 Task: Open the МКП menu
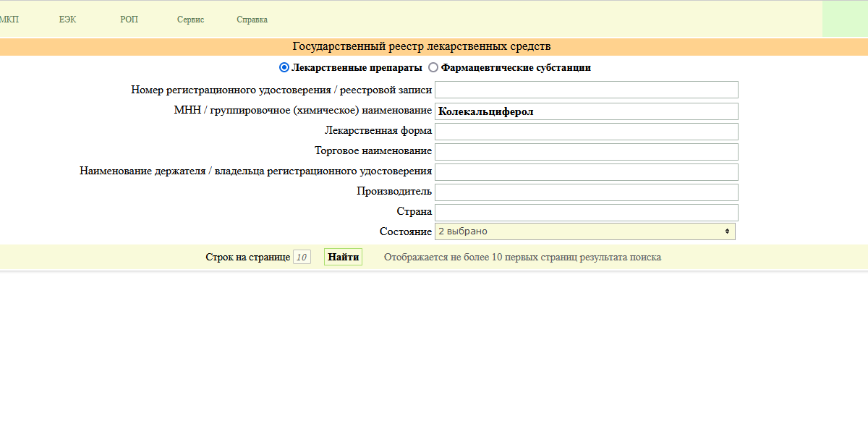tap(9, 20)
